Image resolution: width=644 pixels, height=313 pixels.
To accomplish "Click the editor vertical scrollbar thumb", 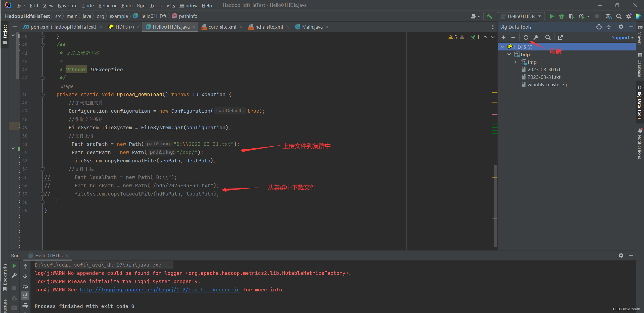I will click(495, 206).
